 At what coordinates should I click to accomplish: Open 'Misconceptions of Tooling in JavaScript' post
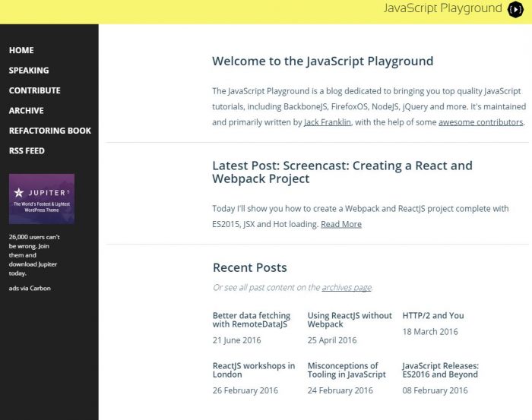click(347, 370)
